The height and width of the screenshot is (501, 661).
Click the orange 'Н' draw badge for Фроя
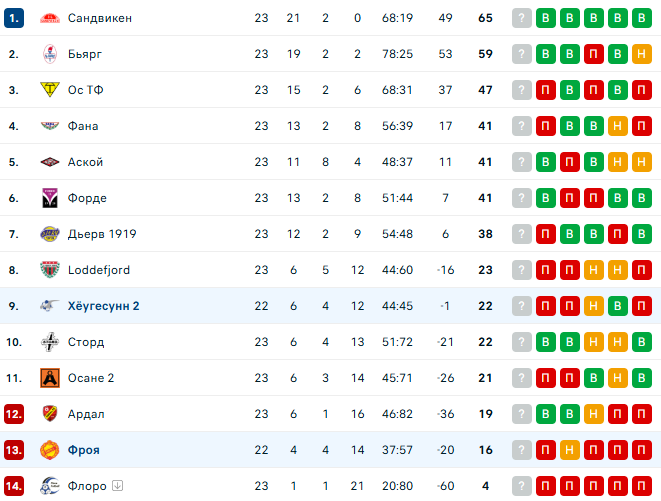point(569,450)
